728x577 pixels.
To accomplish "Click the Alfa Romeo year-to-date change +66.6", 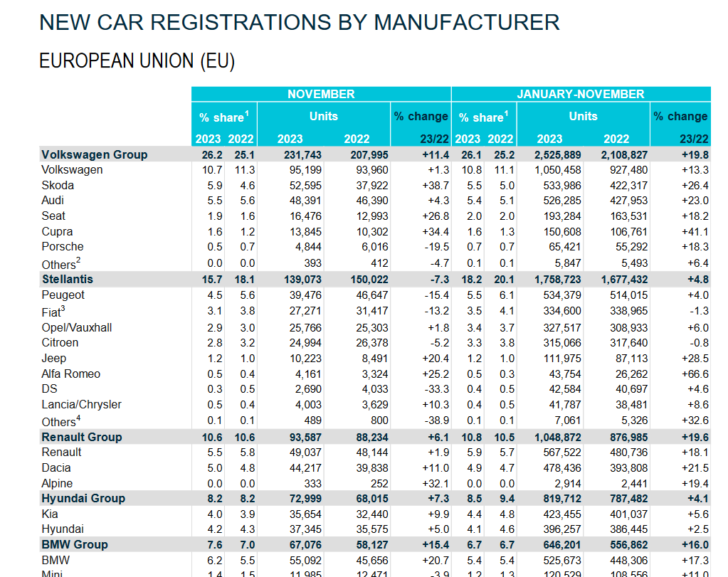I will tap(695, 374).
